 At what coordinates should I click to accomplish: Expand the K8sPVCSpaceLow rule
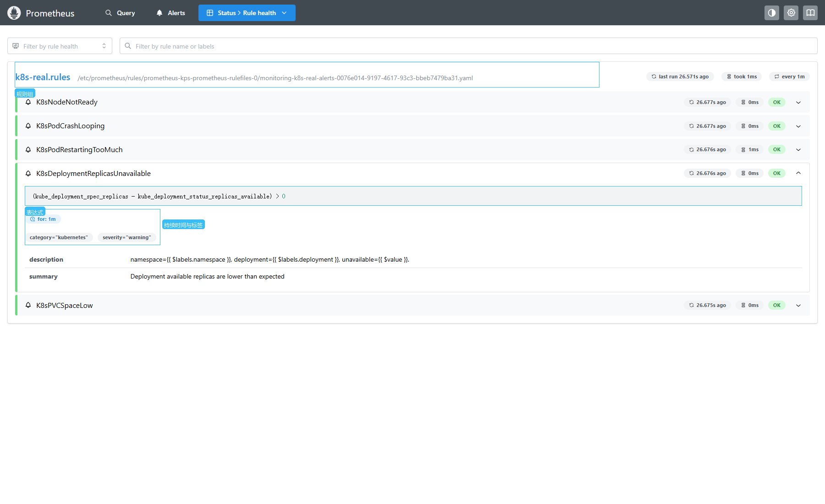(x=798, y=305)
